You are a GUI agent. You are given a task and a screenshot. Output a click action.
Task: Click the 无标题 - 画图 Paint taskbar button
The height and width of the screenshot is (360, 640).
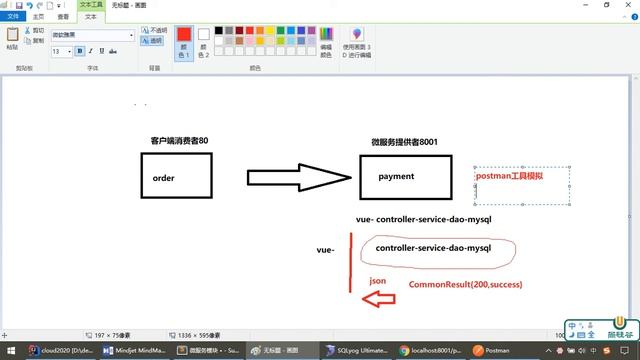pyautogui.click(x=282, y=351)
